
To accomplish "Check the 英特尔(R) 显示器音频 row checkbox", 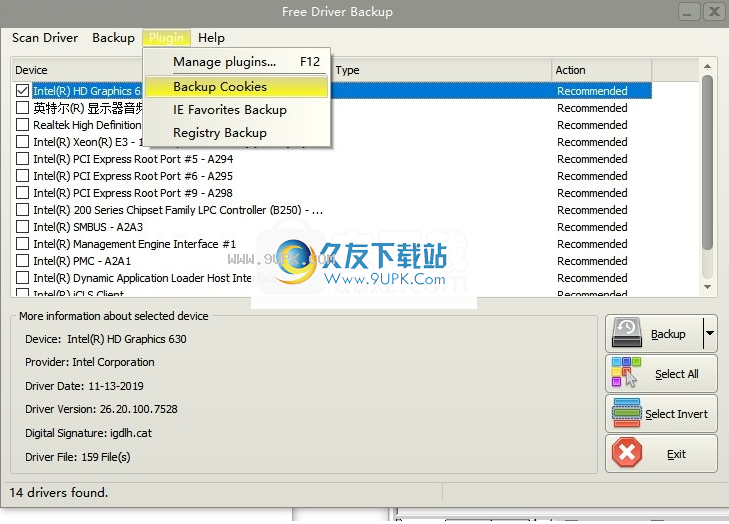I will pos(22,107).
